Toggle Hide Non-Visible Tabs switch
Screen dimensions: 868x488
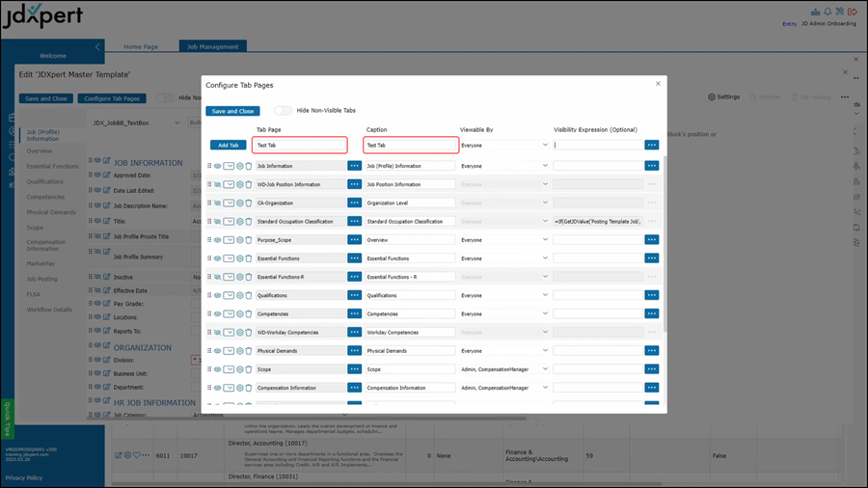[283, 111]
